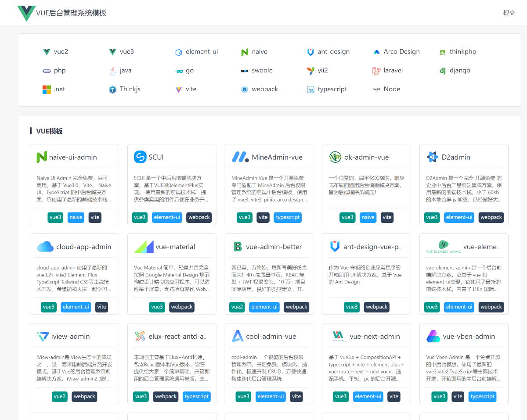Click the Vue logo in the header
The width and height of the screenshot is (527, 420).
(26, 13)
